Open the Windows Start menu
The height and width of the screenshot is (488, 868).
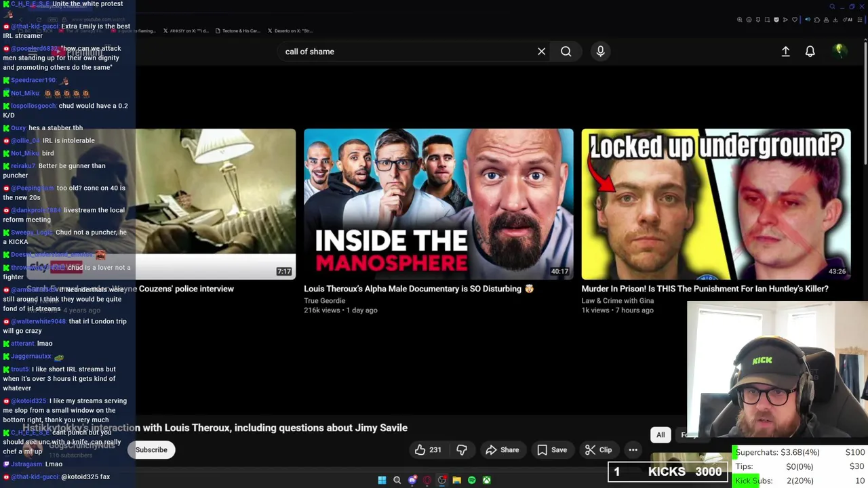tap(382, 480)
